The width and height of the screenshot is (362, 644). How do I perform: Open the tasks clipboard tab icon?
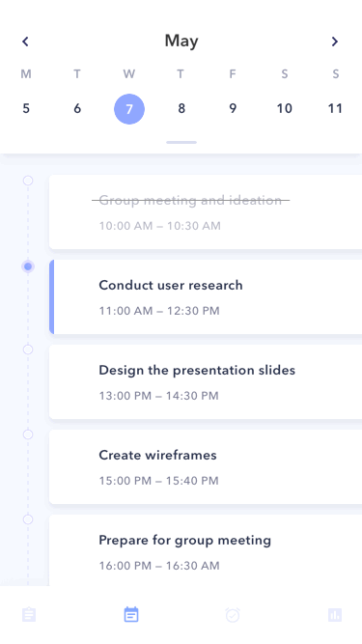click(x=29, y=615)
